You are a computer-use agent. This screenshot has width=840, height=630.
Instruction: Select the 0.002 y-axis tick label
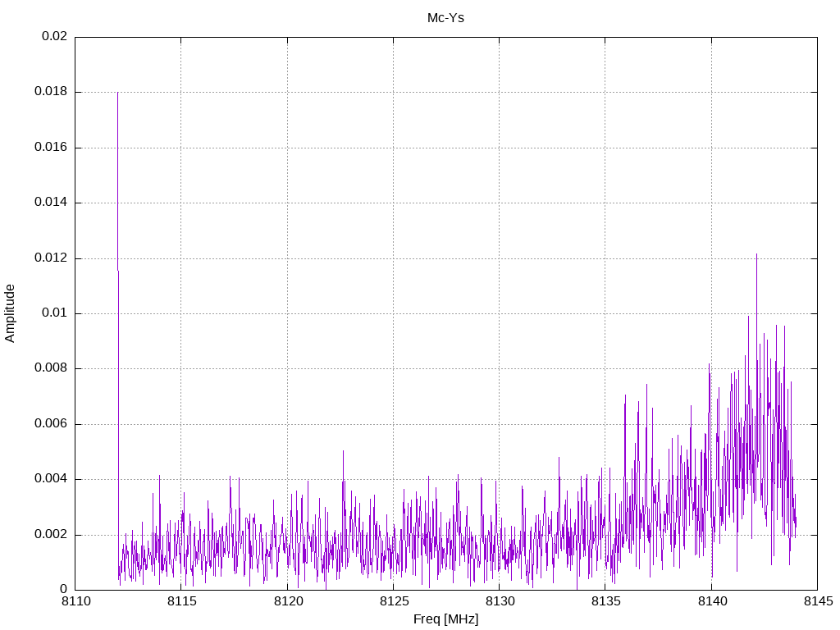51,535
